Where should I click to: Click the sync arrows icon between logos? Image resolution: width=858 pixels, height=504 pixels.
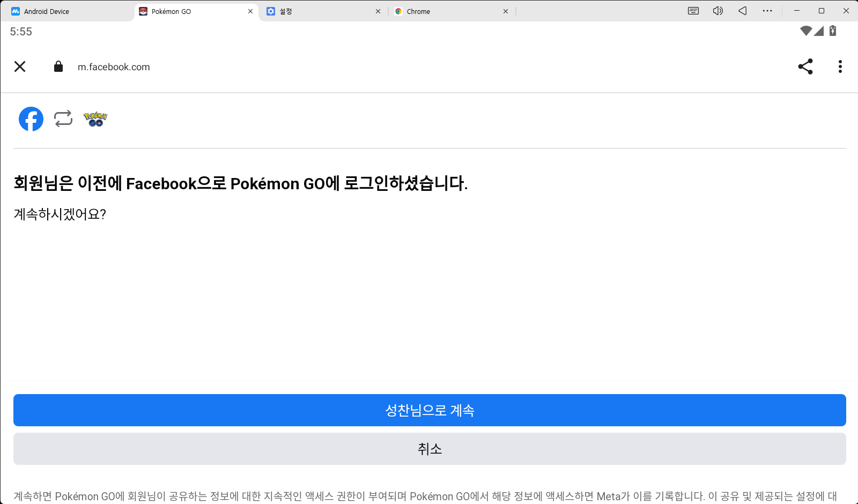pyautogui.click(x=63, y=118)
